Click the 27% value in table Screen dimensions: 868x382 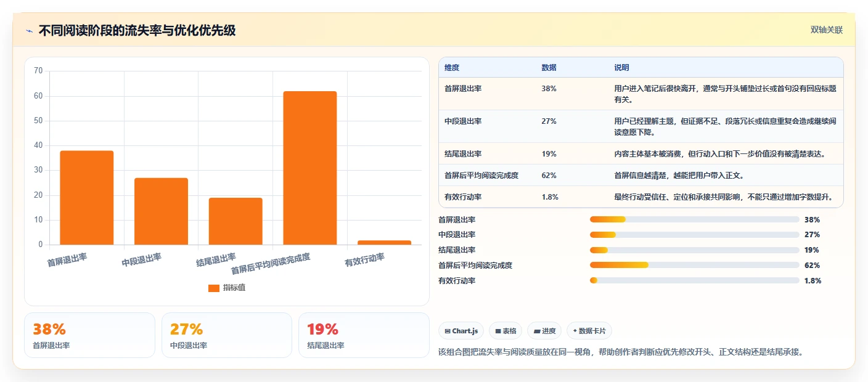[549, 121]
